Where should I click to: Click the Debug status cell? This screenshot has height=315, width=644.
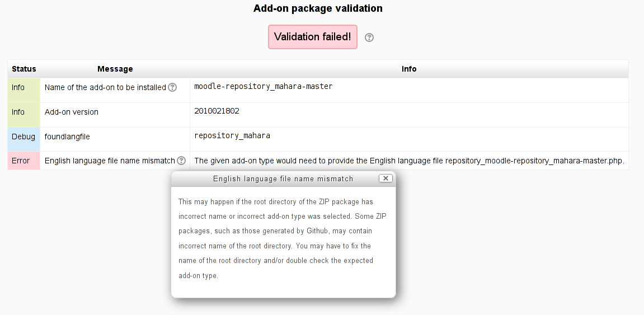[x=24, y=139]
